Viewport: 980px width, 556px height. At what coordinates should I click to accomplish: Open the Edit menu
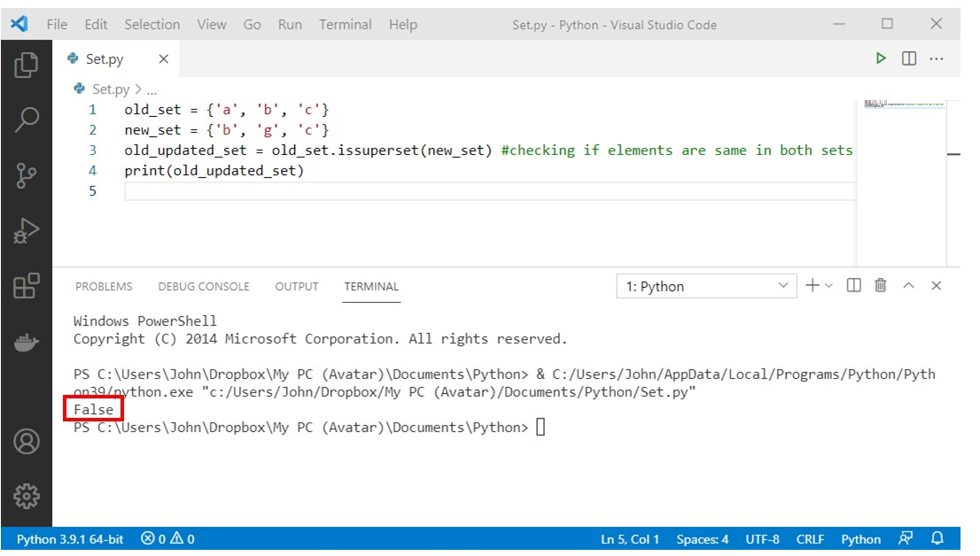coord(96,25)
